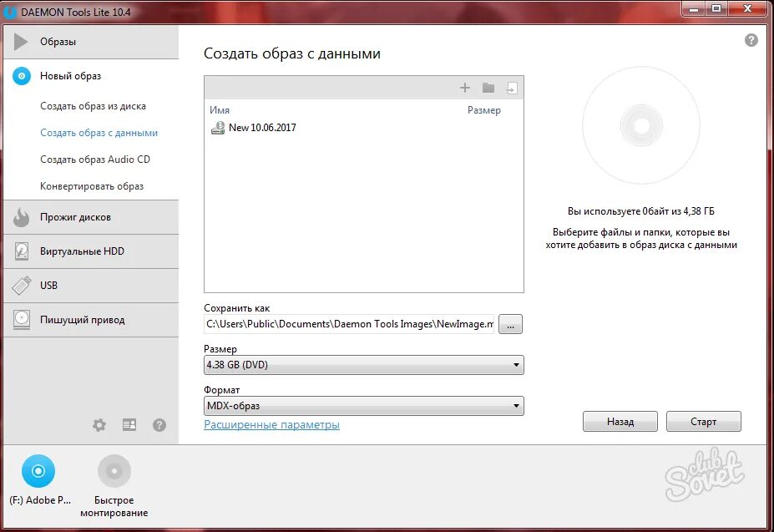Click the large disc capacity graphic
This screenshot has height=532, width=774.
[x=641, y=125]
